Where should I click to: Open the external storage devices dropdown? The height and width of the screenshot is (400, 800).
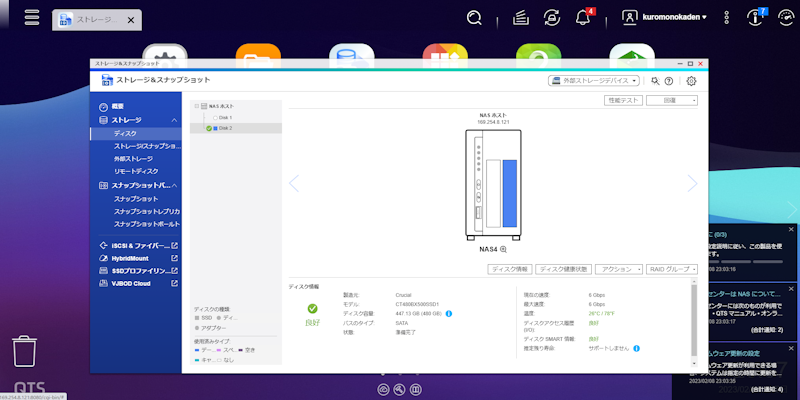pos(594,81)
